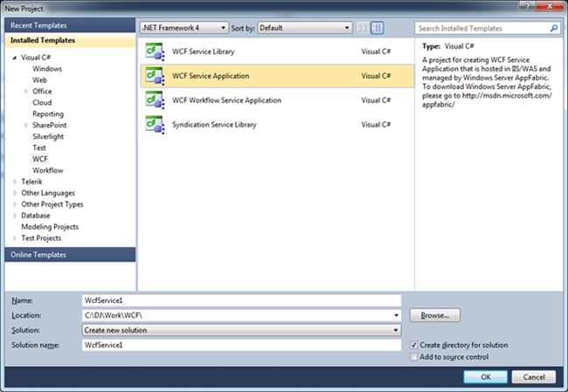568x392 pixels.
Task: Collapse the Visual C# tree node
Action: tap(15, 58)
